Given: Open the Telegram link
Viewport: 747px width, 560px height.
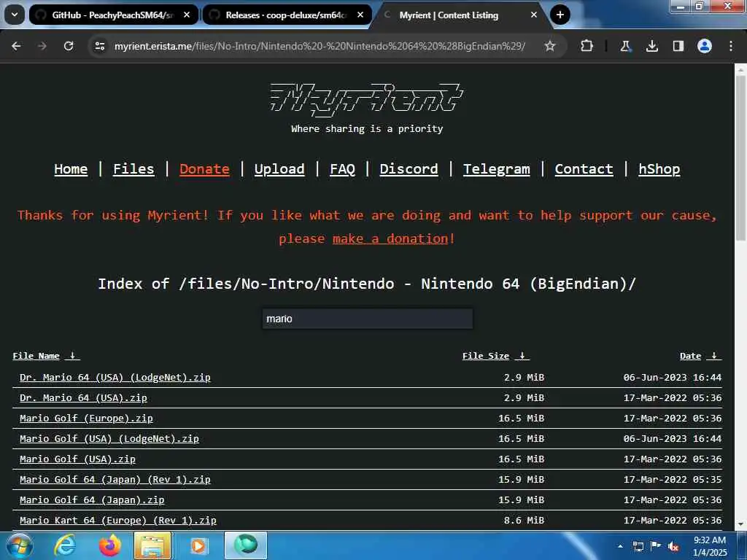Looking at the screenshot, I should click(x=496, y=169).
